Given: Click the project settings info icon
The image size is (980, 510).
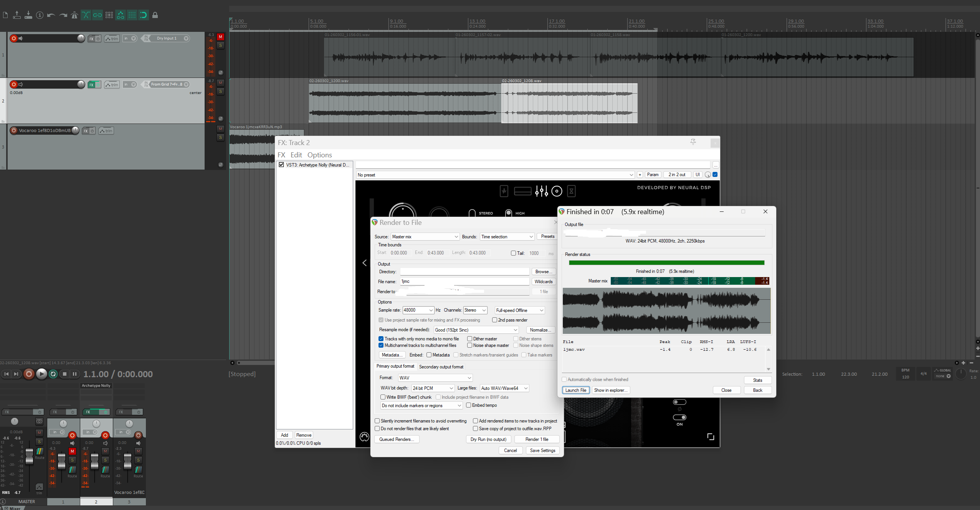Looking at the screenshot, I should (40, 15).
